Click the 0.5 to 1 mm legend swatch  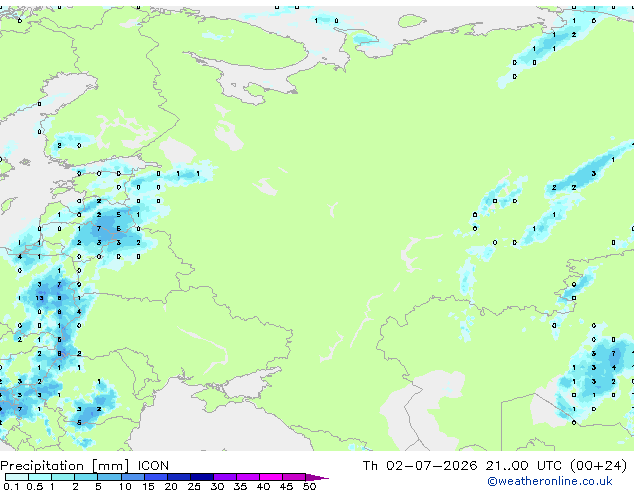click(x=40, y=477)
